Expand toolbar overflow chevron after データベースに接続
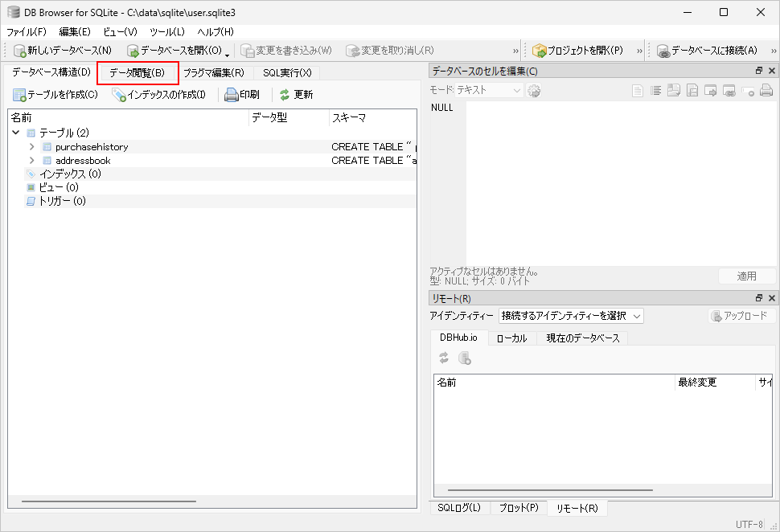 coord(774,51)
